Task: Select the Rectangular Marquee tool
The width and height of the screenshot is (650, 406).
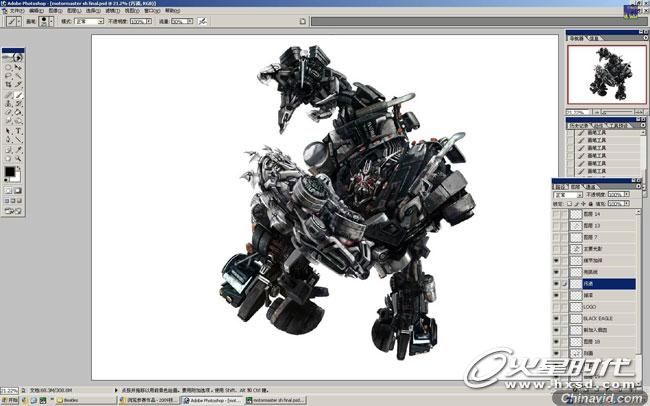Action: pyautogui.click(x=8, y=67)
